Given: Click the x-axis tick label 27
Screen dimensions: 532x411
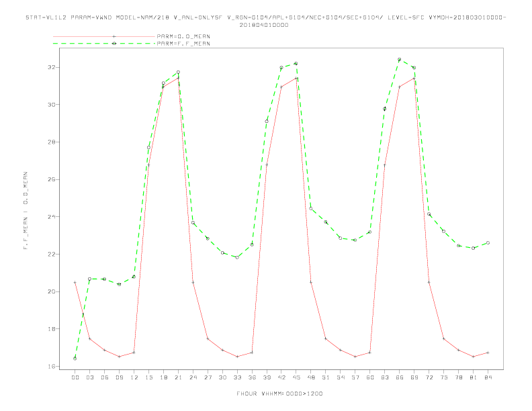Looking at the screenshot, I should click(208, 377).
